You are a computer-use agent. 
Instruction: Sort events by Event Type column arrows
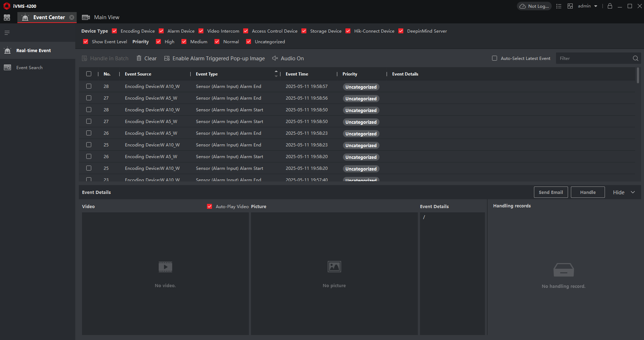click(276, 74)
